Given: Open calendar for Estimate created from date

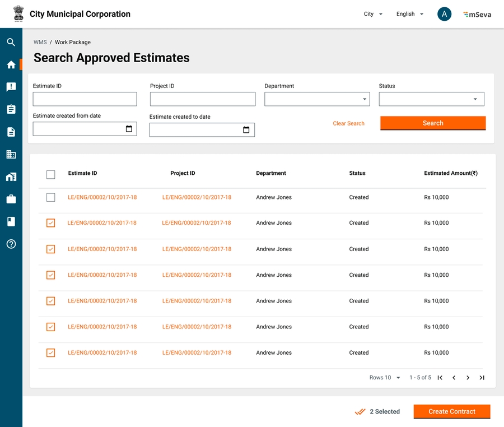Looking at the screenshot, I should (129, 129).
